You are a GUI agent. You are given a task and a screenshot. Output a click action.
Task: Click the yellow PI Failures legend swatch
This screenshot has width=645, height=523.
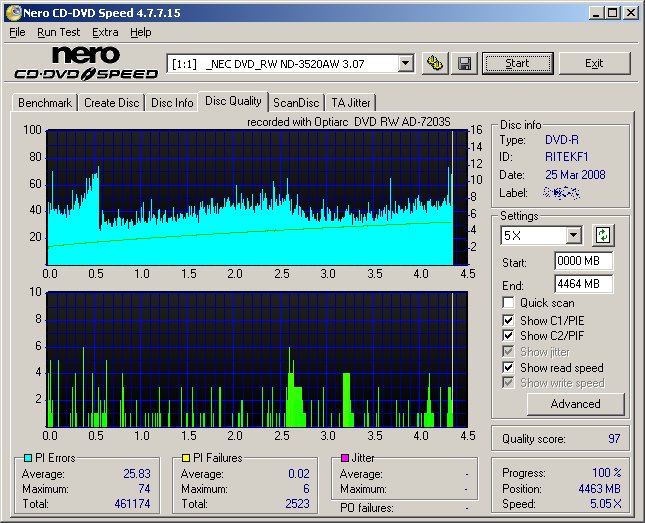(x=186, y=458)
